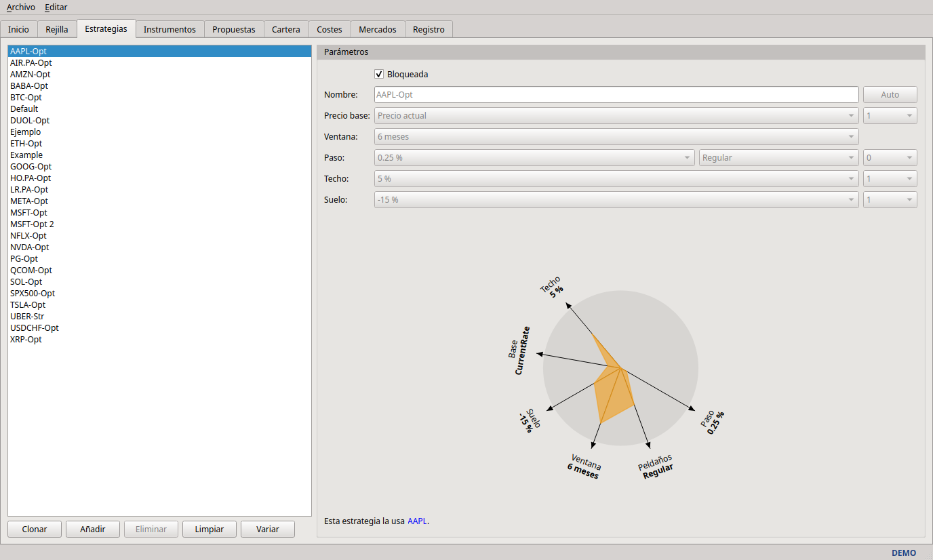This screenshot has width=933, height=560.
Task: Select the UBER-Str strategy
Action: point(159,316)
